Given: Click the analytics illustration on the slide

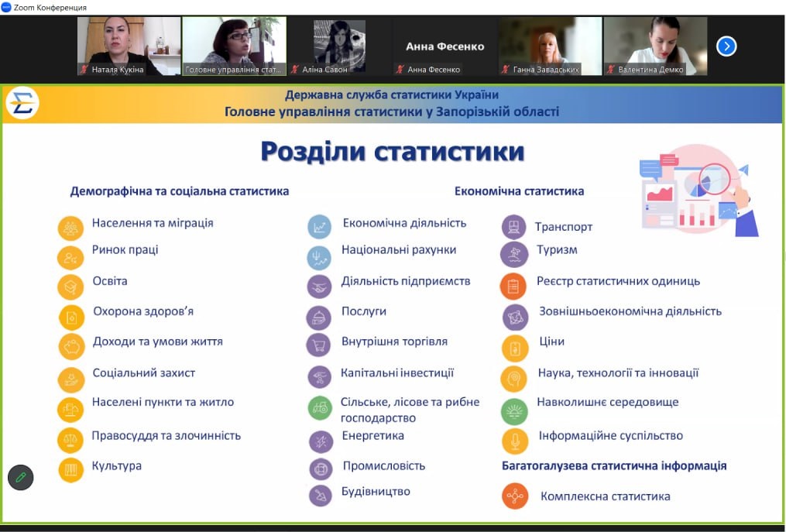Looking at the screenshot, I should (x=699, y=190).
